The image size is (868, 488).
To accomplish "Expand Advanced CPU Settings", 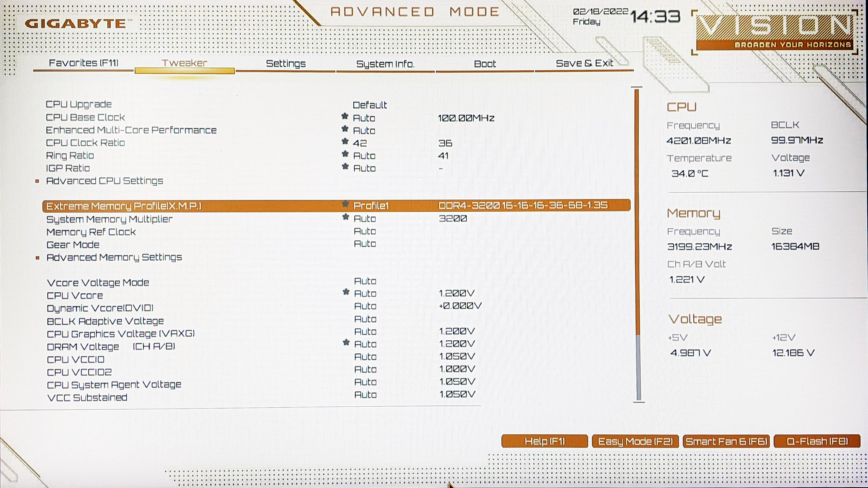I will coord(104,181).
